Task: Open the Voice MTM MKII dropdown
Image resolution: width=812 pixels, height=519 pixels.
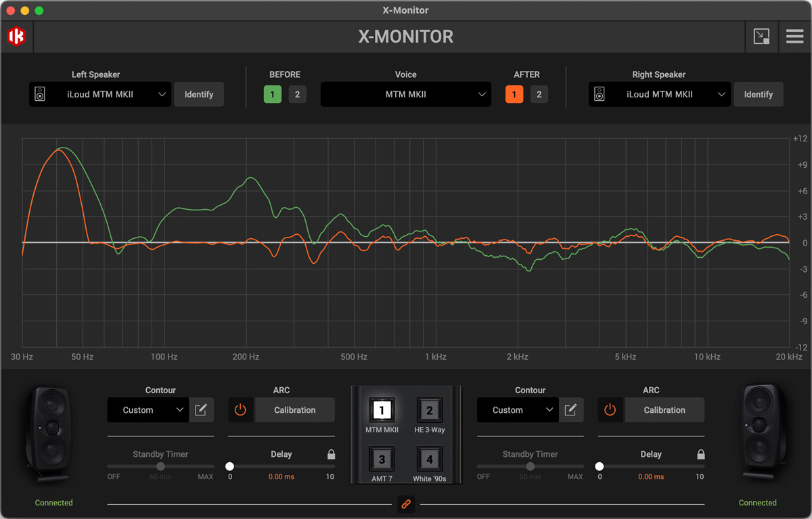Action: (x=405, y=95)
